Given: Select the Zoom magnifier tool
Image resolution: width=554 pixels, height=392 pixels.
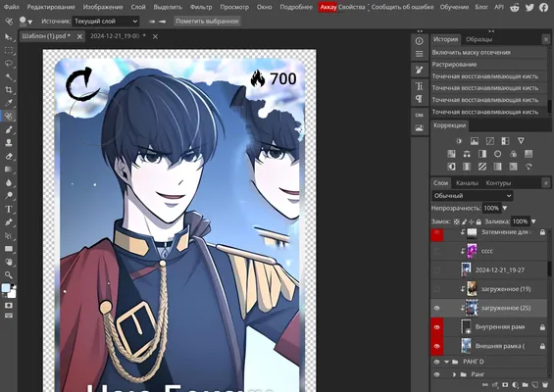Looking at the screenshot, I should pos(9,274).
